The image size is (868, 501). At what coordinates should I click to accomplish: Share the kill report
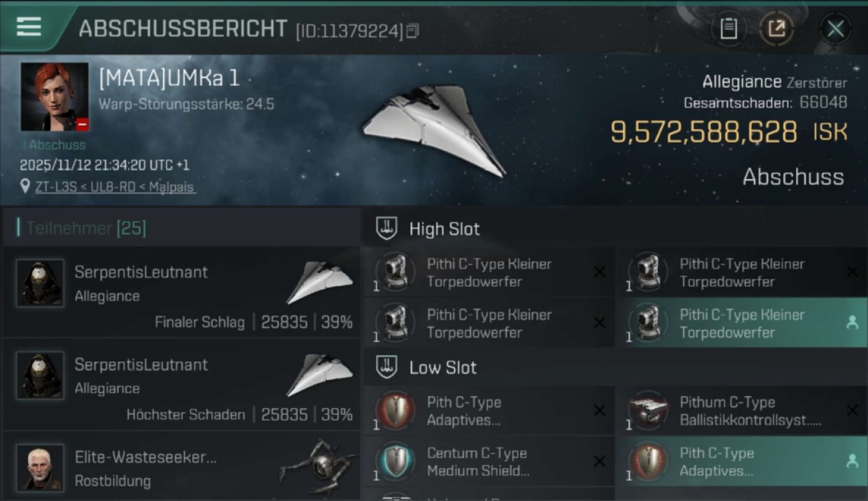[x=777, y=29]
